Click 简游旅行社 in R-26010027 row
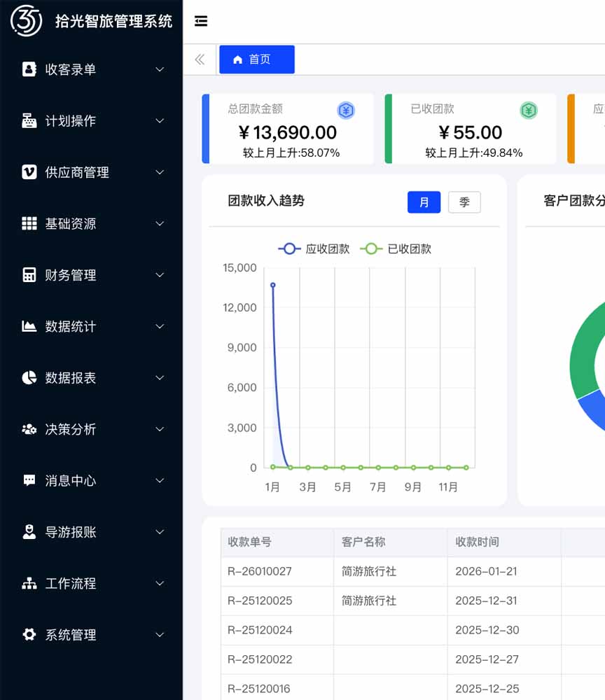605x700 pixels. point(369,571)
